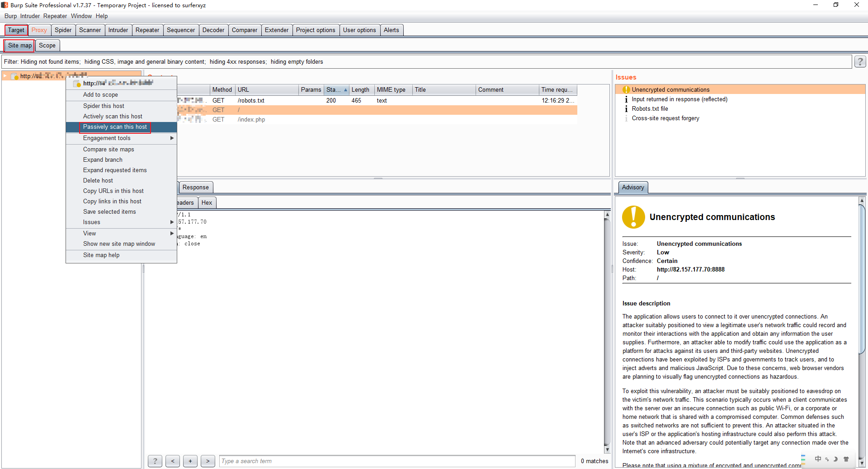Expand the Issues submenu arrow

pos(172,222)
